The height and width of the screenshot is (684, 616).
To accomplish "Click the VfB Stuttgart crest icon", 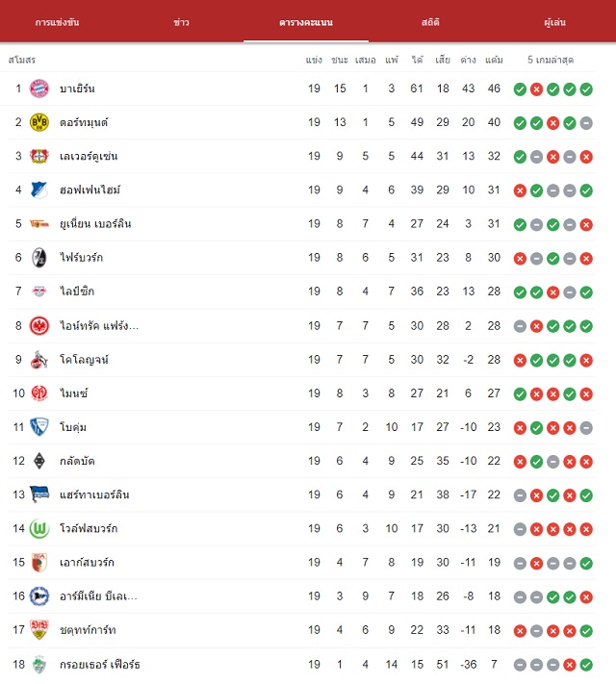I will [x=38, y=630].
